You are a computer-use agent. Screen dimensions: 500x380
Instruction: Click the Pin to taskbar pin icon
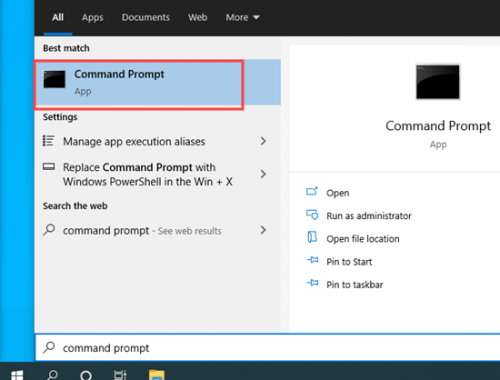point(312,283)
